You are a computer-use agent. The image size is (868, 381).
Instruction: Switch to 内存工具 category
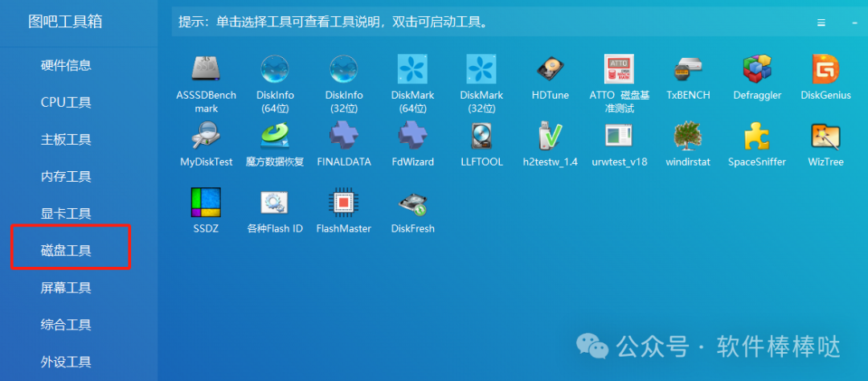click(66, 177)
